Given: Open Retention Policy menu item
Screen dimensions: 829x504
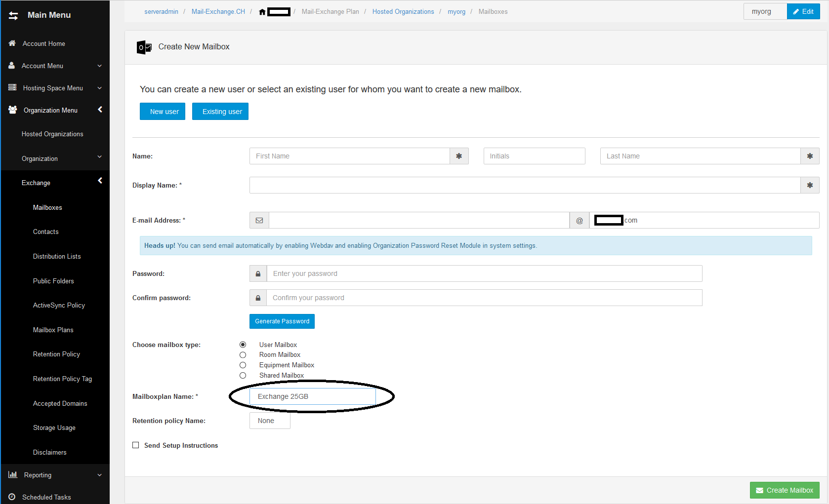Looking at the screenshot, I should click(x=56, y=354).
